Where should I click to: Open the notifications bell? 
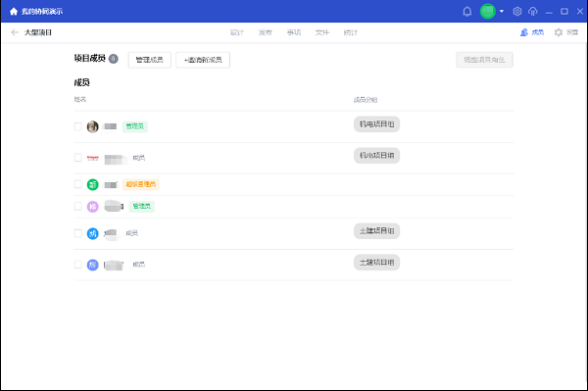[467, 11]
